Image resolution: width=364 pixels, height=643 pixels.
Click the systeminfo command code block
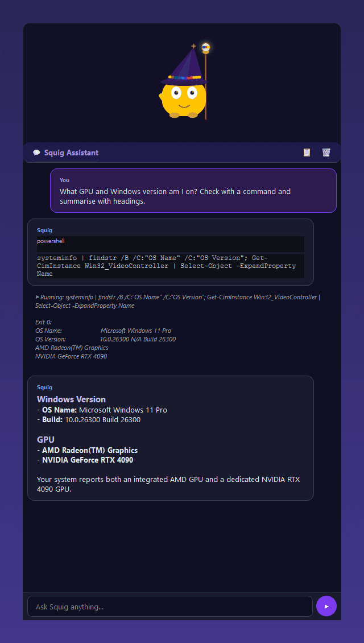coord(171,266)
